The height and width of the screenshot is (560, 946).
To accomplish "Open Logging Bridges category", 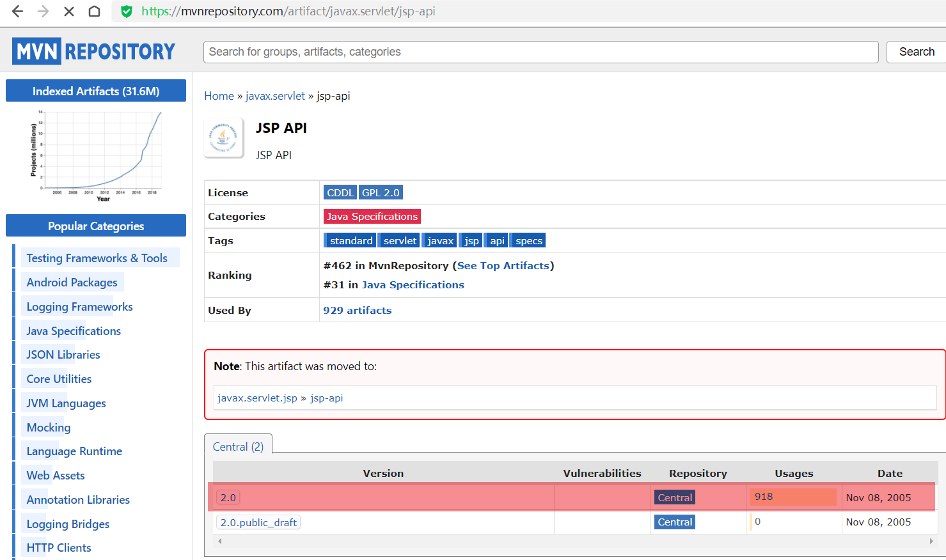I will [x=68, y=524].
